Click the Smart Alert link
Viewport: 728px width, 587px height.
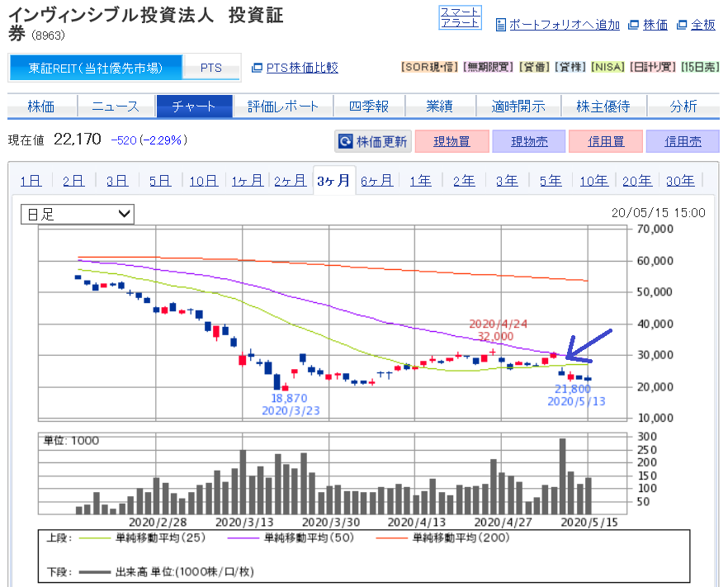[460, 17]
